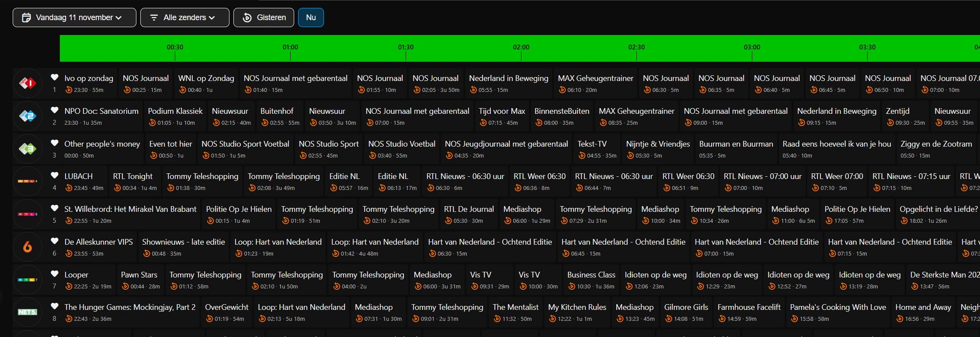This screenshot has width=980, height=337.
Task: Click the 02:00 timeline marker
Action: [521, 47]
